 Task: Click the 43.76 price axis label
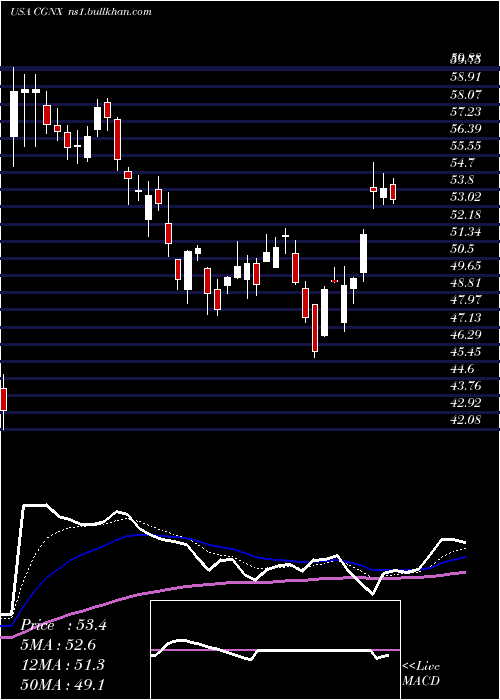click(466, 386)
